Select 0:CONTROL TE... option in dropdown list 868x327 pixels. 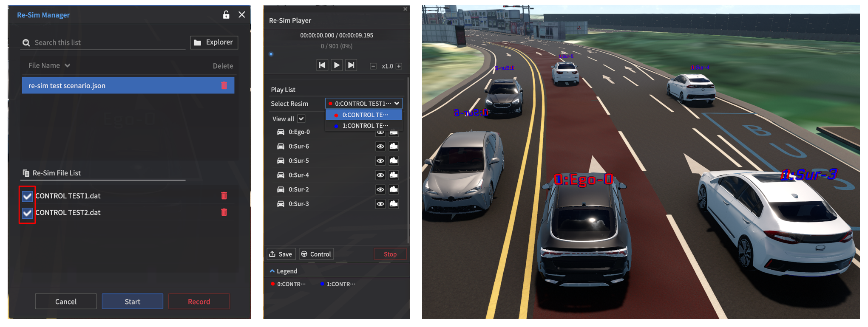click(x=364, y=115)
